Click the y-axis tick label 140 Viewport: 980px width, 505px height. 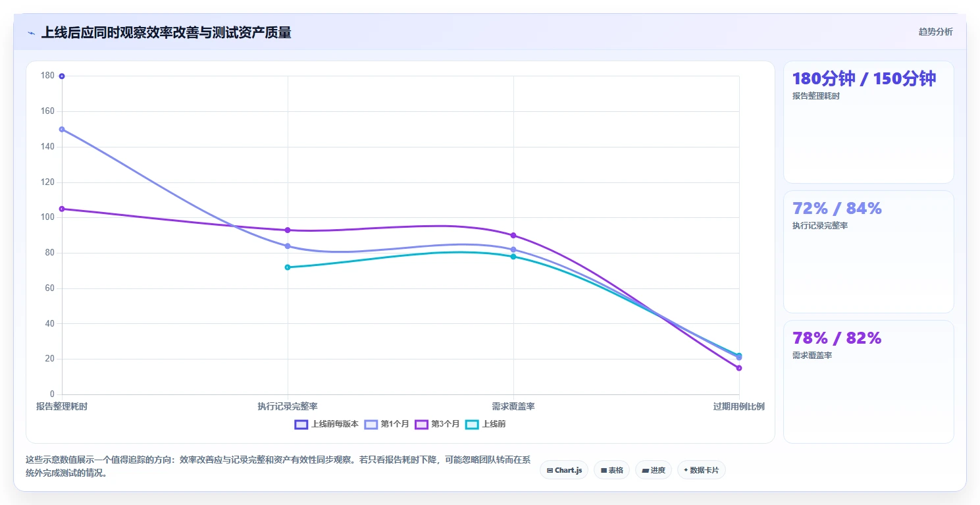47,147
